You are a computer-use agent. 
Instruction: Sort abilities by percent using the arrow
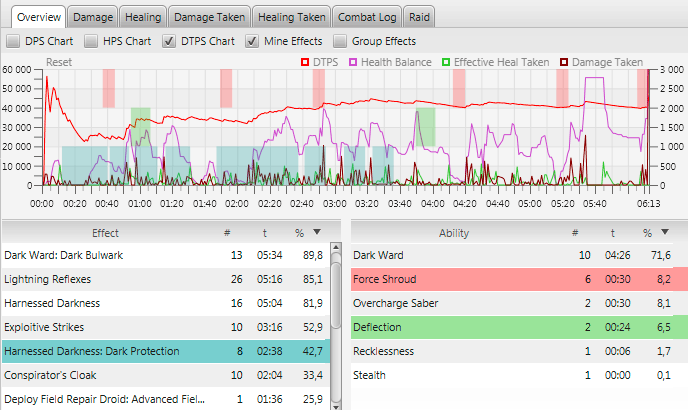[665, 232]
